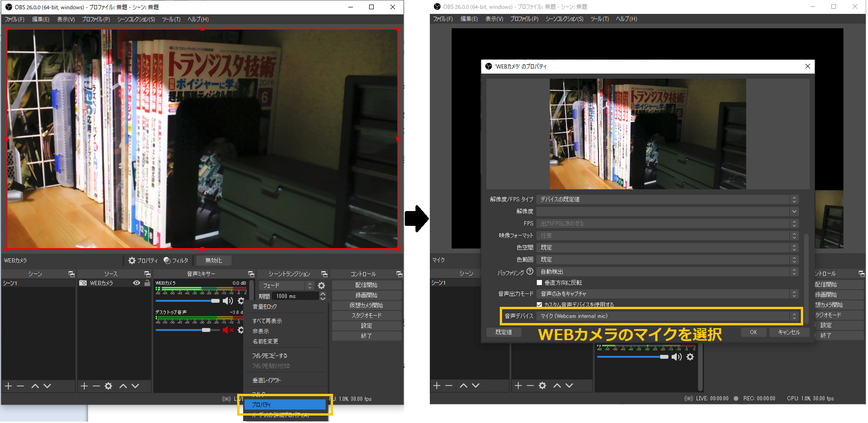868x423 pixels.
Task: Increase the 期間 duration stepper up arrow
Action: [x=323, y=294]
